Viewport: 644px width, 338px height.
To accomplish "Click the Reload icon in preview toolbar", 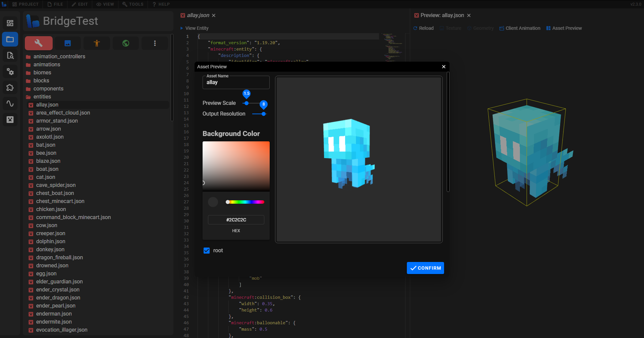I will tap(415, 28).
